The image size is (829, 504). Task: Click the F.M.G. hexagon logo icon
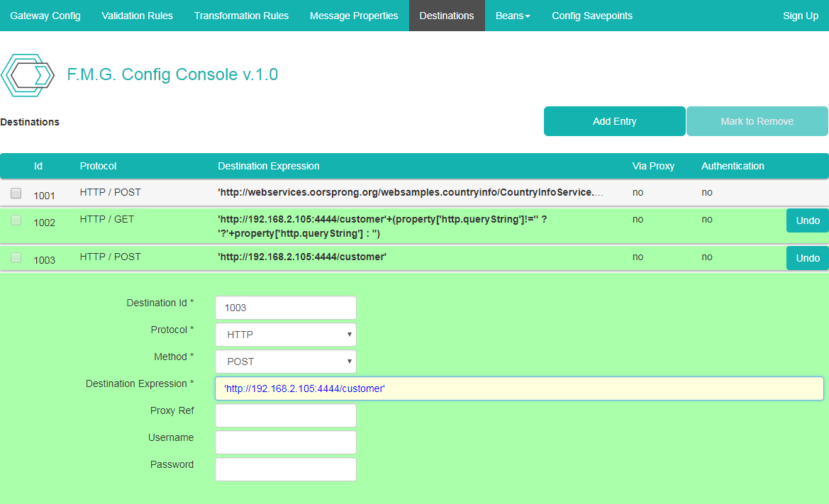click(x=28, y=75)
